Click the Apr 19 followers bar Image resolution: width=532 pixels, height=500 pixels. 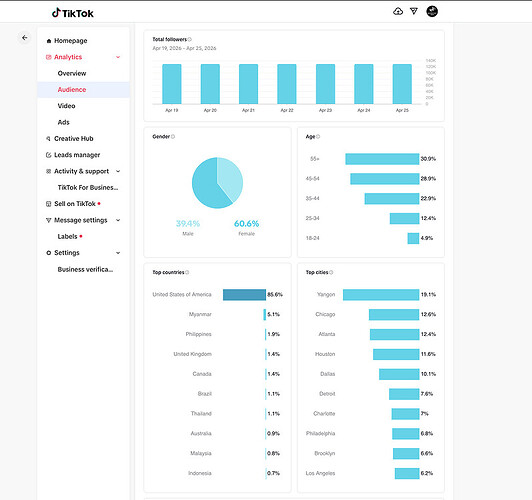[x=172, y=84]
